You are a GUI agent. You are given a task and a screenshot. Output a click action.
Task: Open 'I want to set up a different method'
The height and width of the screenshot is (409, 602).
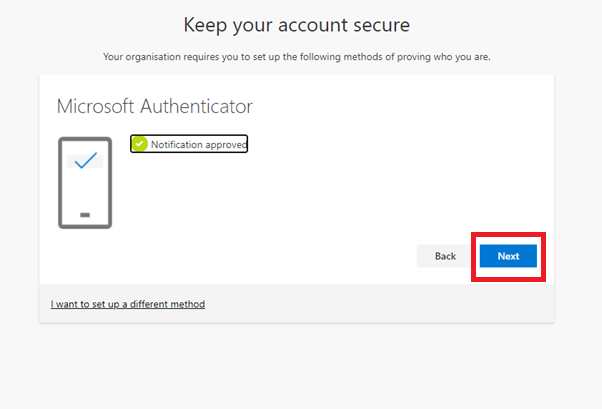tap(128, 304)
